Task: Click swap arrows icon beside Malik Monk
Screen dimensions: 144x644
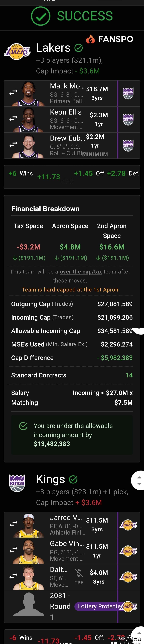Action: pos(13,93)
